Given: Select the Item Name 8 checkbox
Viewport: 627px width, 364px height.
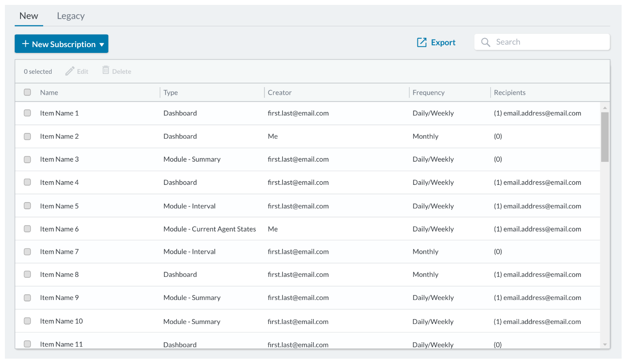Looking at the screenshot, I should 28,275.
